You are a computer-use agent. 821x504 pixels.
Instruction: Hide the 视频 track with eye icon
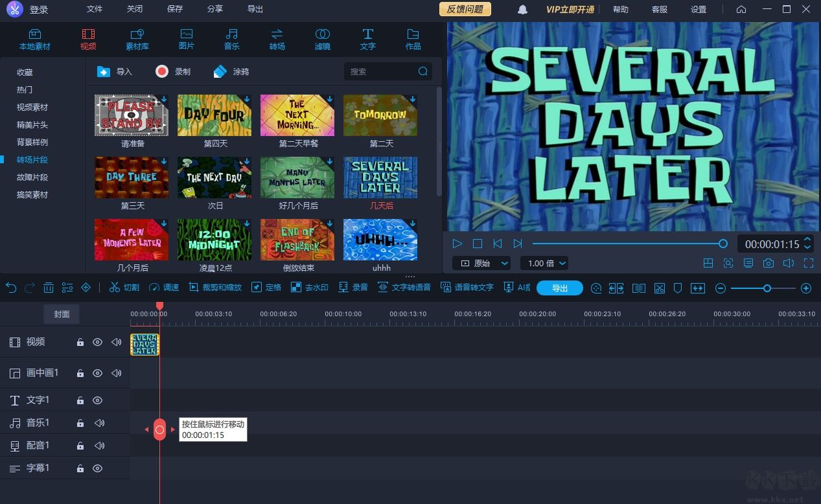[97, 342]
